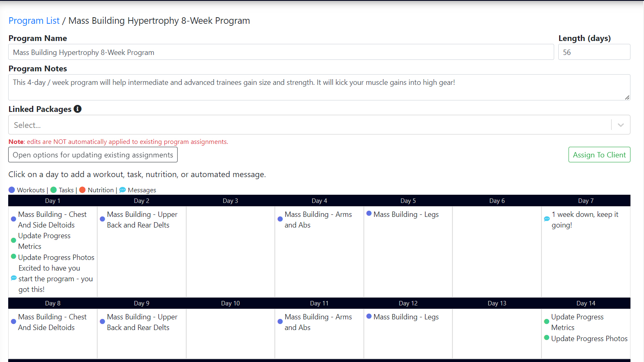644x362 pixels.
Task: Open options for updating existing assignments
Action: coord(93,155)
